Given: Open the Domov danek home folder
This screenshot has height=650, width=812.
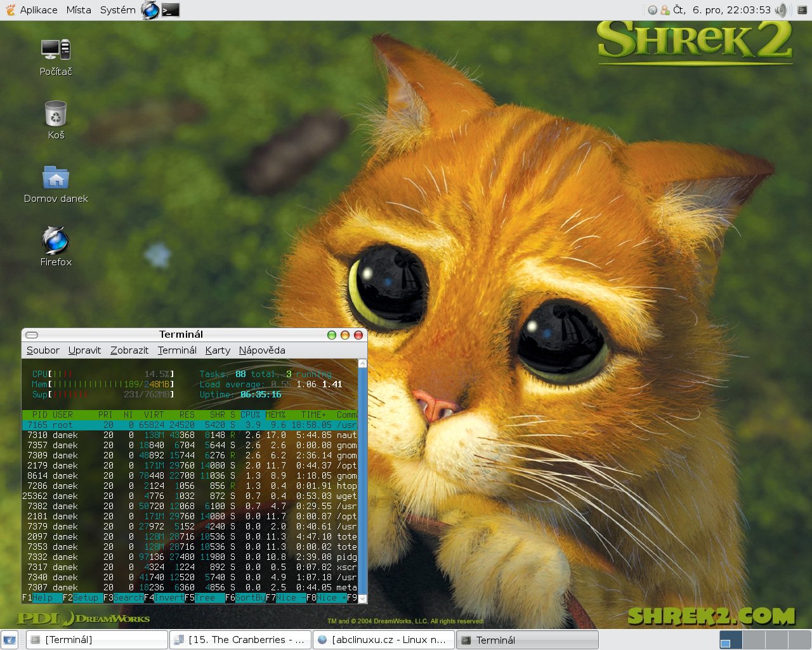Looking at the screenshot, I should 56,184.
